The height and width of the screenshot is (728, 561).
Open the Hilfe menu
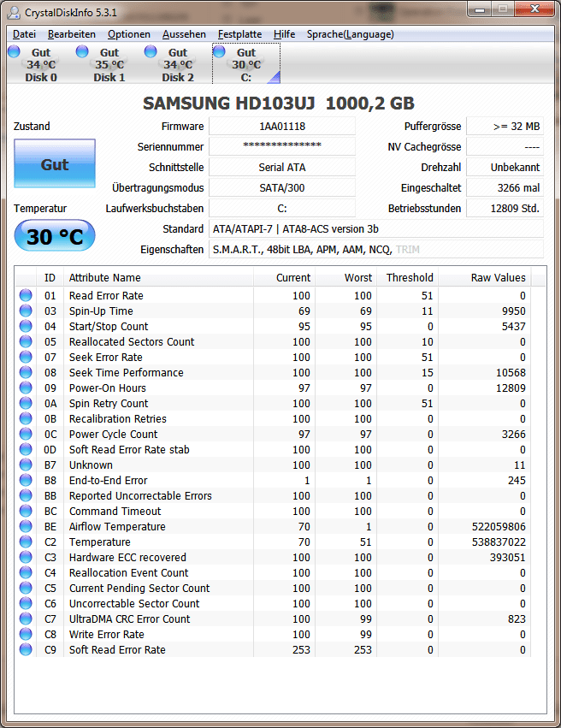tap(285, 34)
